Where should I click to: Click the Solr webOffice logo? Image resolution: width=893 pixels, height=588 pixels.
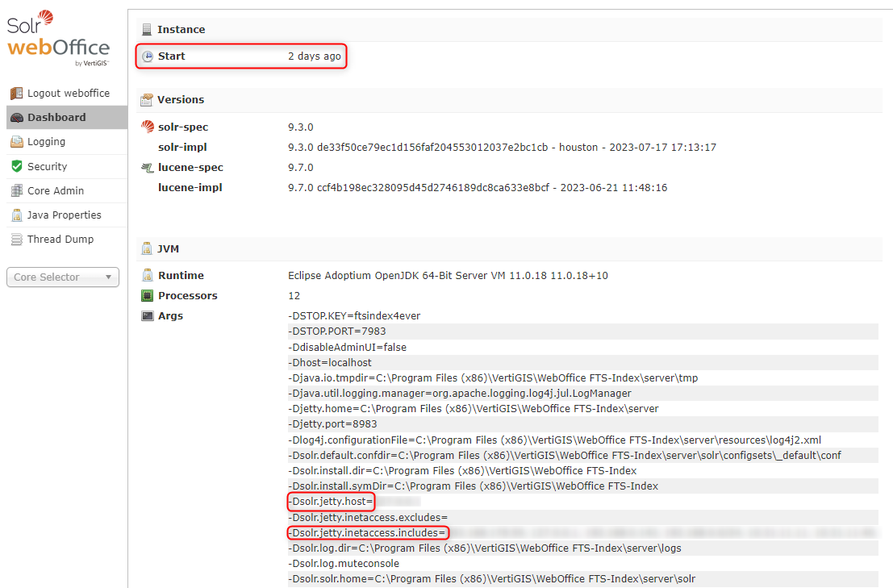[58, 38]
